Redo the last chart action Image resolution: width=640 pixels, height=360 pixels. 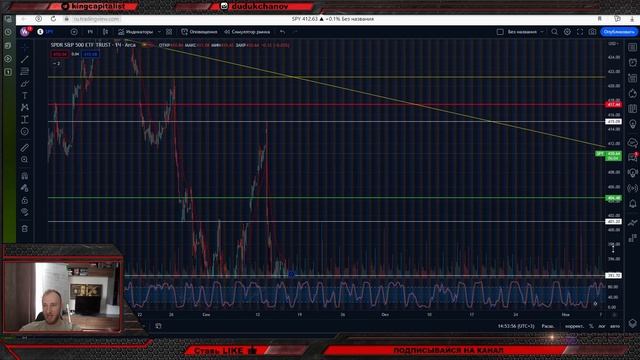[295, 31]
